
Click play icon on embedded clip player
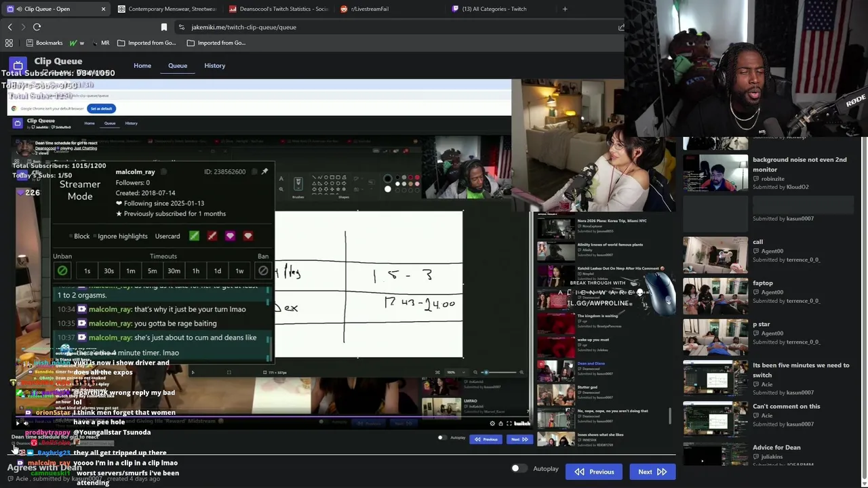18,423
